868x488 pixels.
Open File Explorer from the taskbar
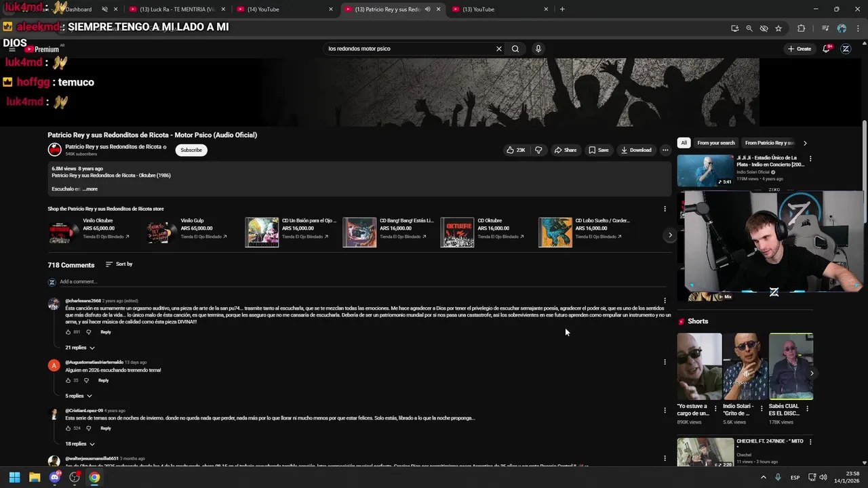point(35,477)
